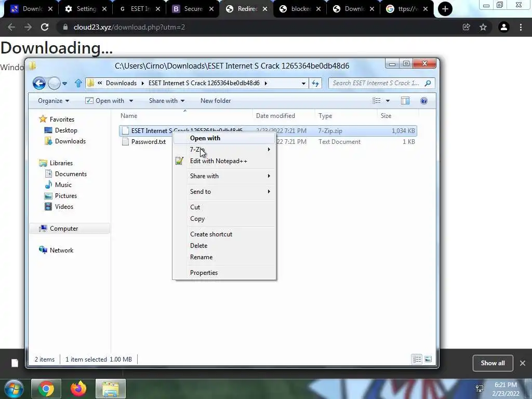Viewport: 532px width, 399px height.
Task: Sort by Type column header
Action: pos(345,116)
